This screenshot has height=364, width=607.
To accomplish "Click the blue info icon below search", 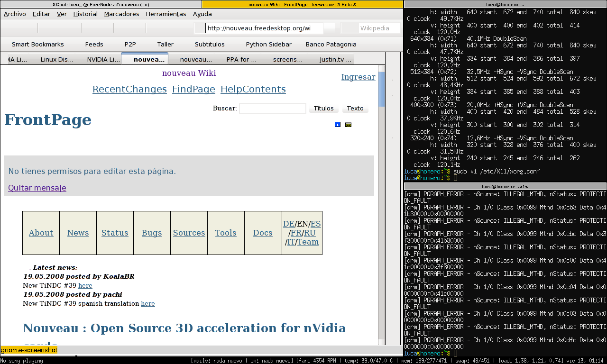I will pos(338,125).
